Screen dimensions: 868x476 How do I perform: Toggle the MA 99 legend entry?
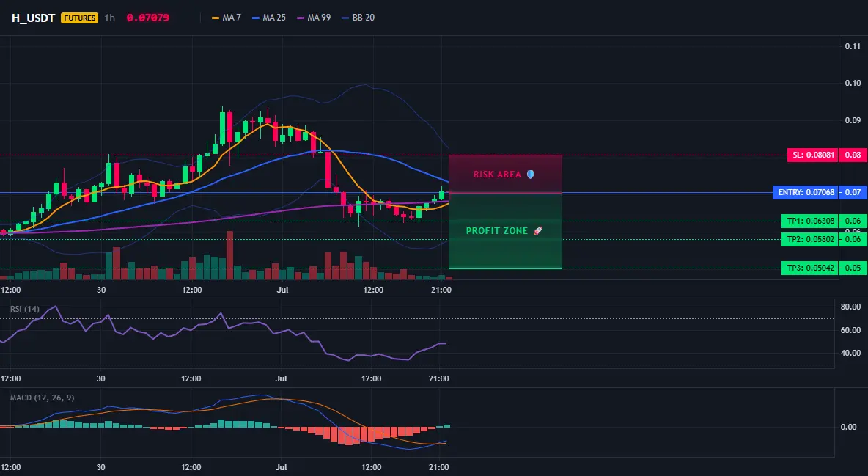314,18
